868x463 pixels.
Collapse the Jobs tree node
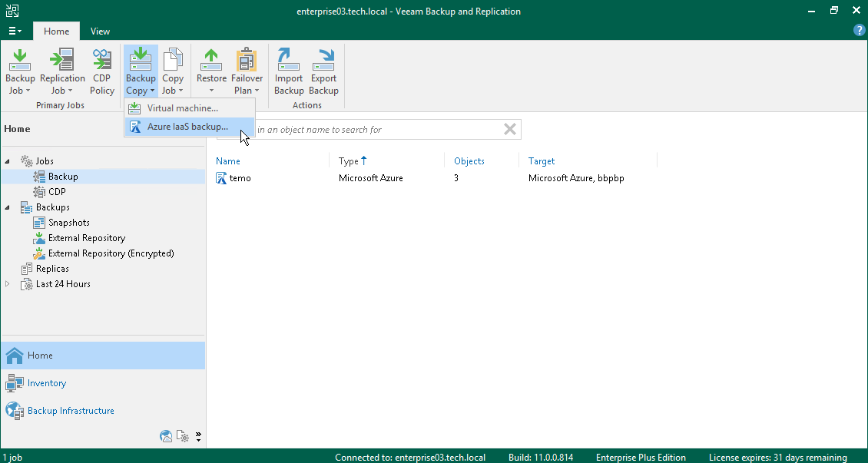coord(7,161)
